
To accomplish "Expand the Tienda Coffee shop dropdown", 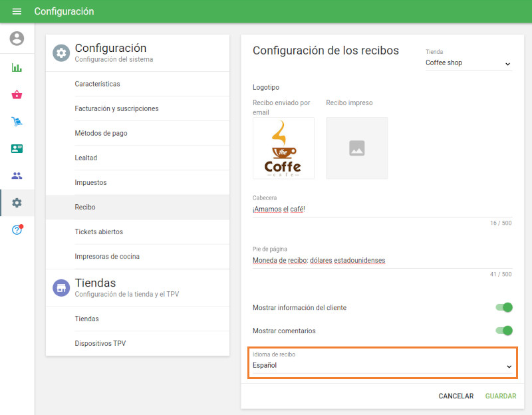I will click(468, 63).
